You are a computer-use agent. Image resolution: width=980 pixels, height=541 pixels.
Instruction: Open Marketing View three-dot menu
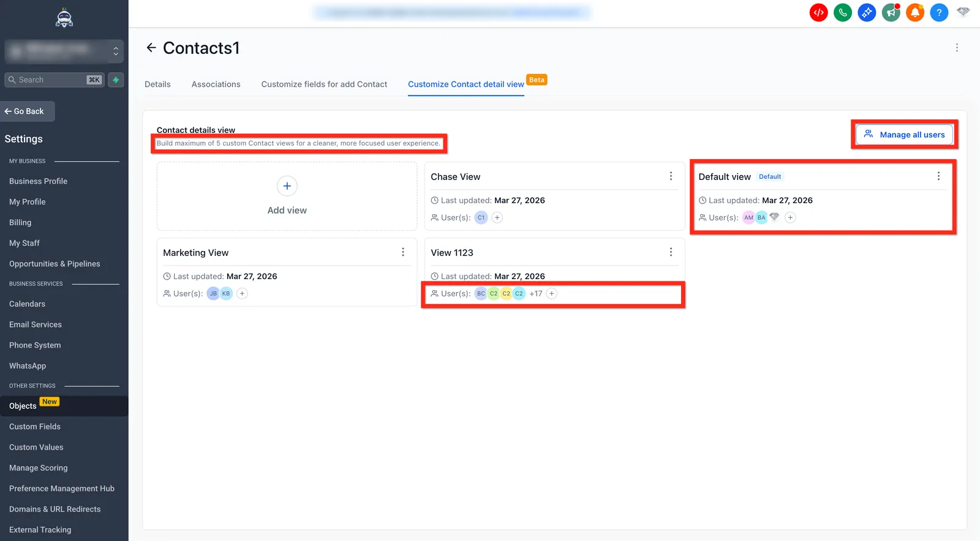(x=403, y=252)
